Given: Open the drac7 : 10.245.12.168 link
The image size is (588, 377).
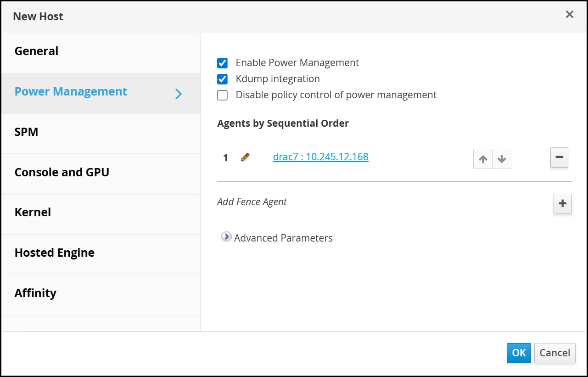Looking at the screenshot, I should click(320, 157).
